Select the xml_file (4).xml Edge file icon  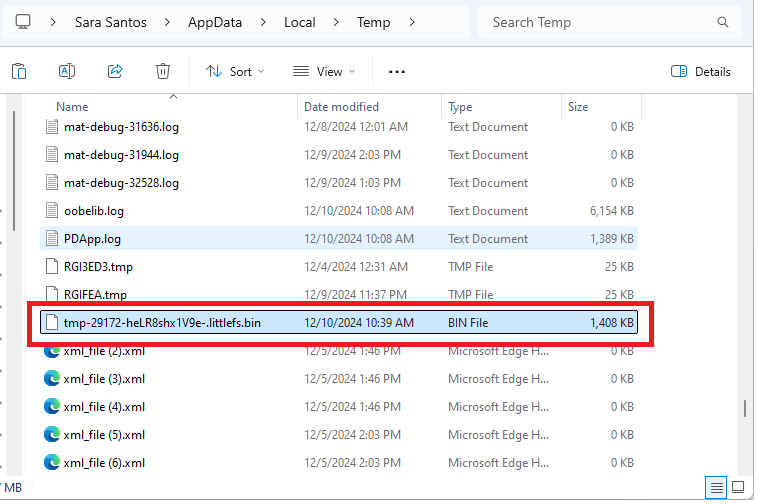tap(52, 407)
